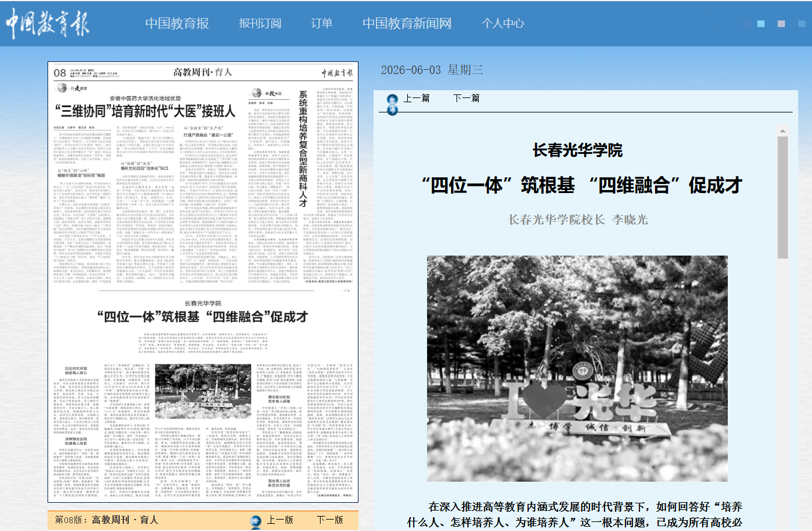
Task: Click the 长春光华学院 heading in the article panel
Action: 578,150
